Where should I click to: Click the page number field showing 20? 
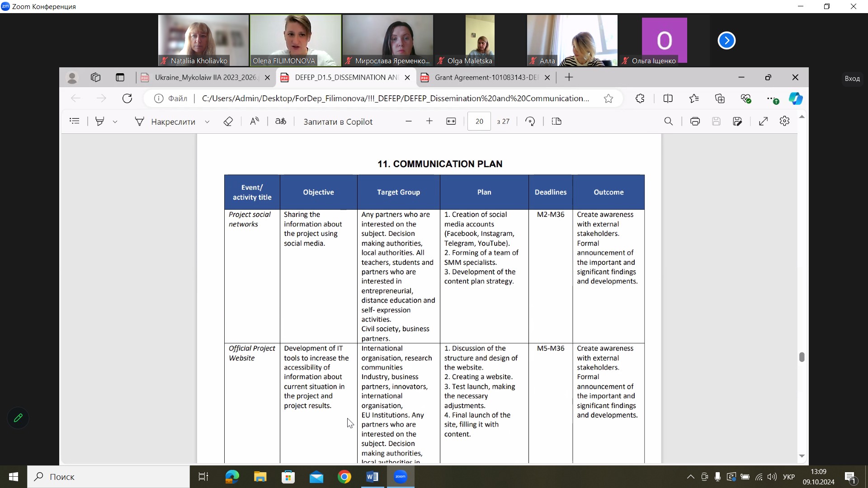[x=479, y=122]
